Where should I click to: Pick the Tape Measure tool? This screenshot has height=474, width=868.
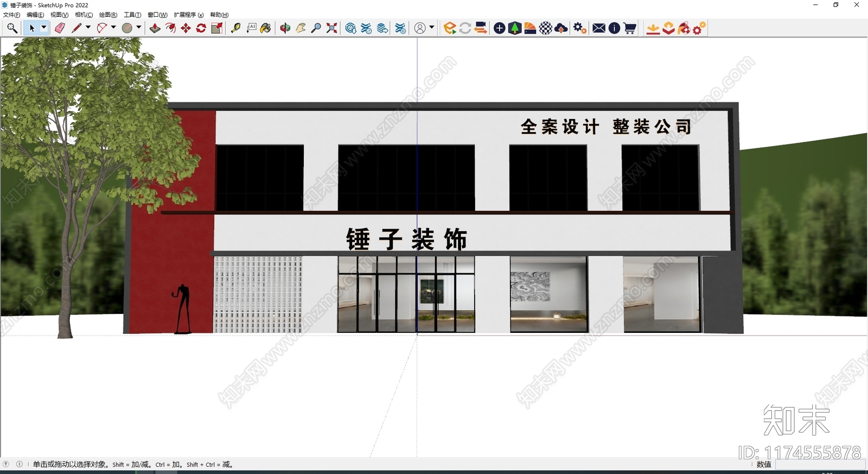(x=236, y=28)
